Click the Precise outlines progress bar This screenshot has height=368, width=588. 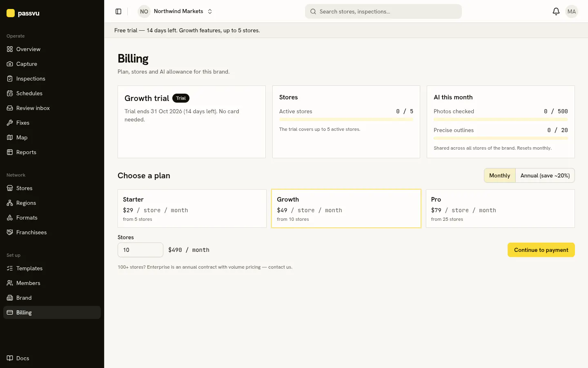(x=501, y=138)
